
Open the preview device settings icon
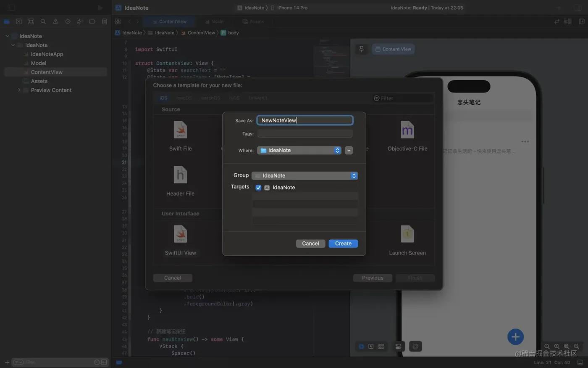point(399,347)
